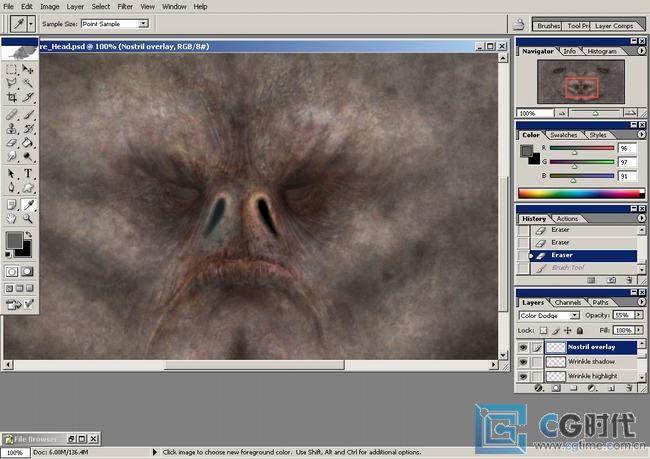Select the Magic Wand tool
The height and width of the screenshot is (459, 650).
pos(27,83)
